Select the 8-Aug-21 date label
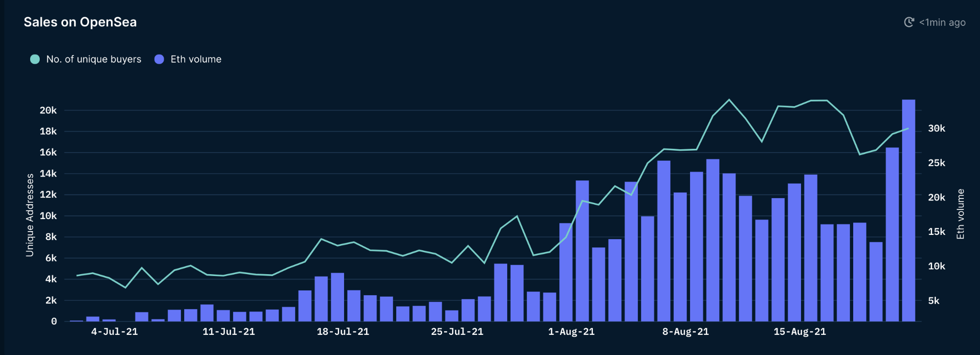The height and width of the screenshot is (355, 980). 685,332
